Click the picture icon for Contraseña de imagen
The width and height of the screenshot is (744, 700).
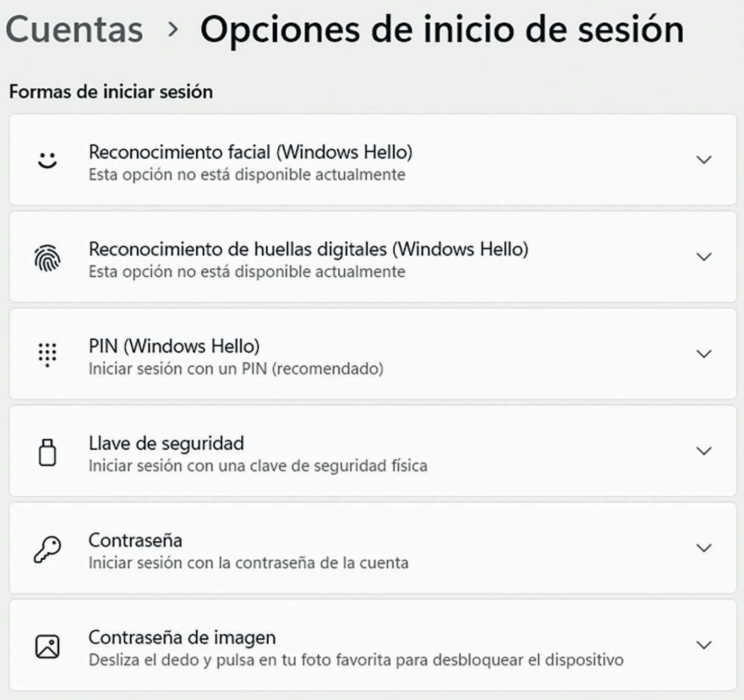pyautogui.click(x=47, y=646)
